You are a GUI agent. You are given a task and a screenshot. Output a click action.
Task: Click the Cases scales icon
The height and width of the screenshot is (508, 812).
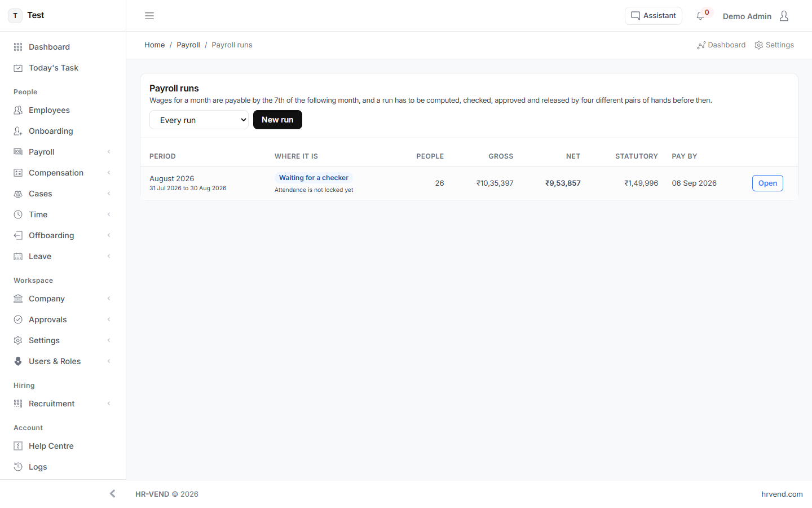click(x=18, y=194)
